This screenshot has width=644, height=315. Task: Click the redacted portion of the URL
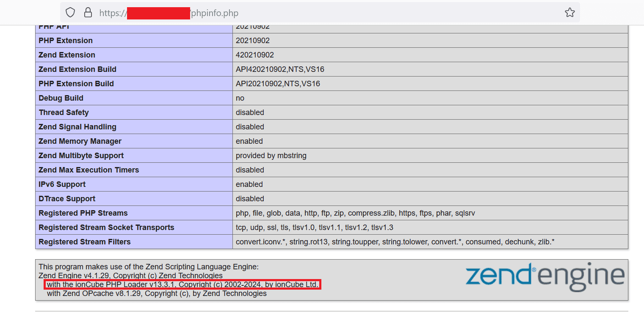coord(158,13)
